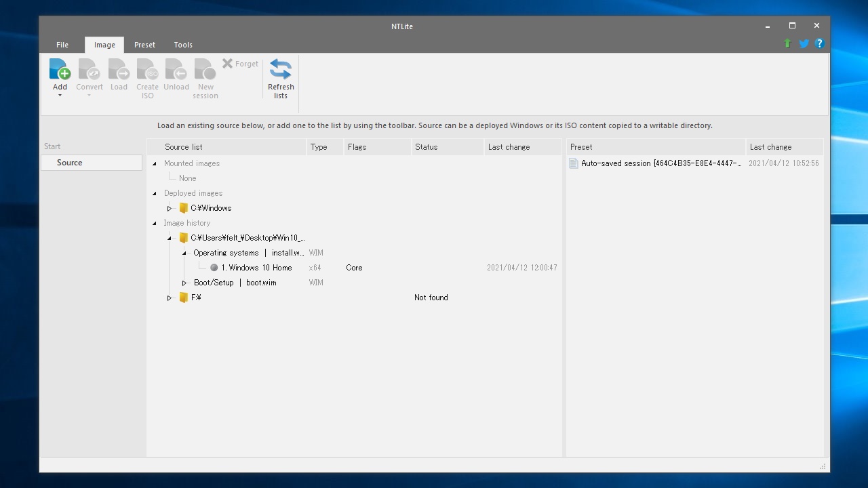Expand the Boot/Setup boot.wim node
Screen dimensions: 868x488
click(184, 283)
